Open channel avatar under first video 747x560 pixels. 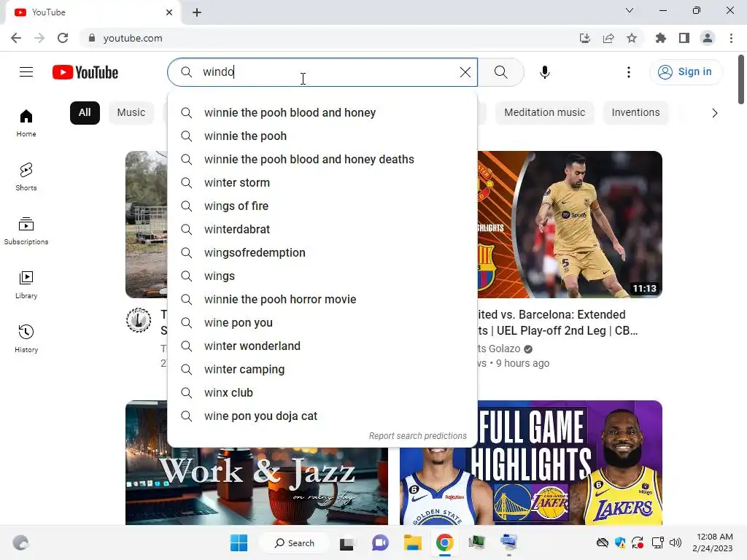(x=139, y=320)
